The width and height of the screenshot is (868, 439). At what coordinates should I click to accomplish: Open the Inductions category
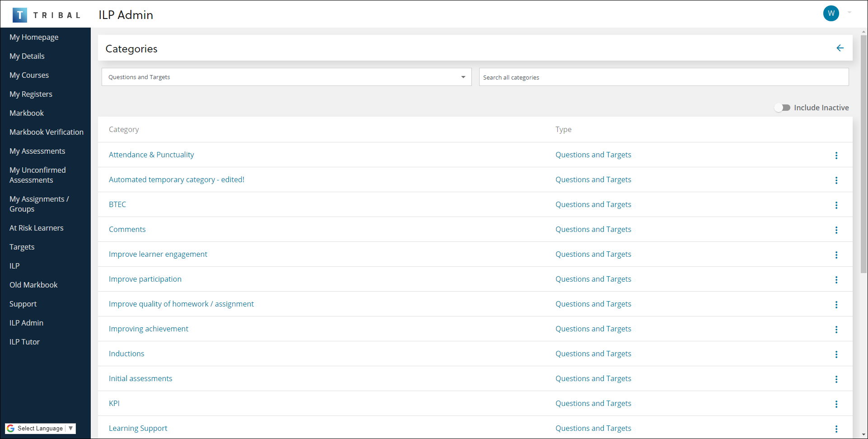click(126, 354)
